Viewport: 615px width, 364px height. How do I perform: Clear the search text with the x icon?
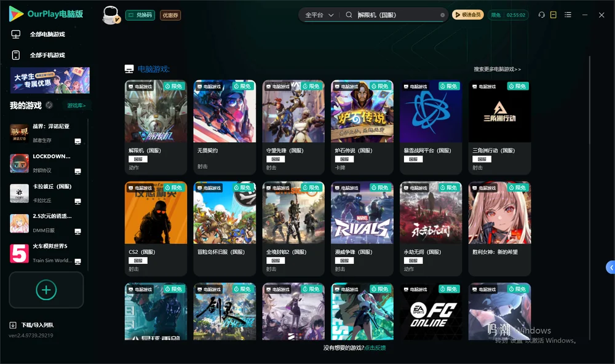[442, 15]
